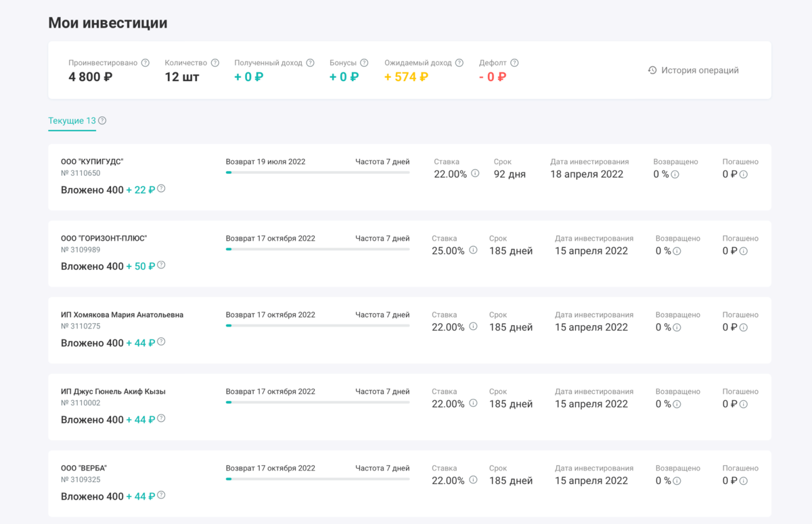This screenshot has width=812, height=524.
Task: Click help icon next to Дефолт
Action: (514, 63)
